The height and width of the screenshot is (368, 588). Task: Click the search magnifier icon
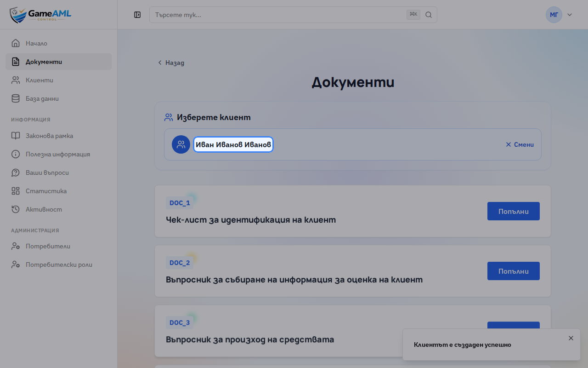[x=429, y=15]
